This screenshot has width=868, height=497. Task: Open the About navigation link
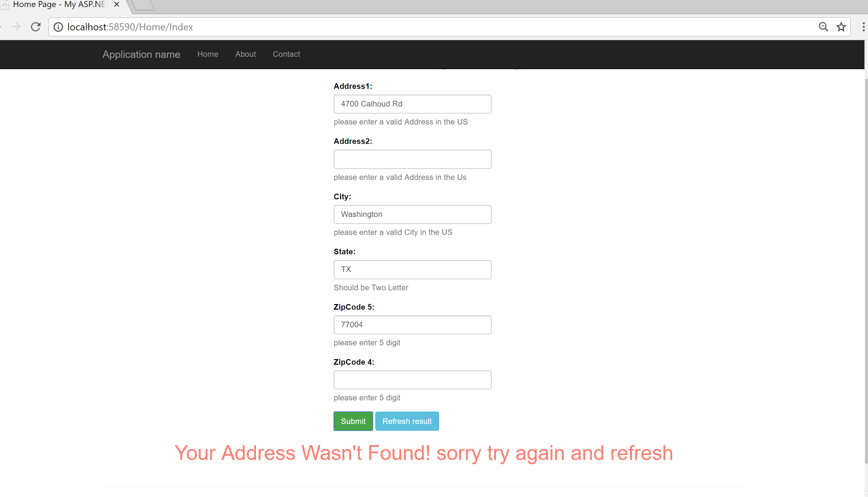point(245,54)
